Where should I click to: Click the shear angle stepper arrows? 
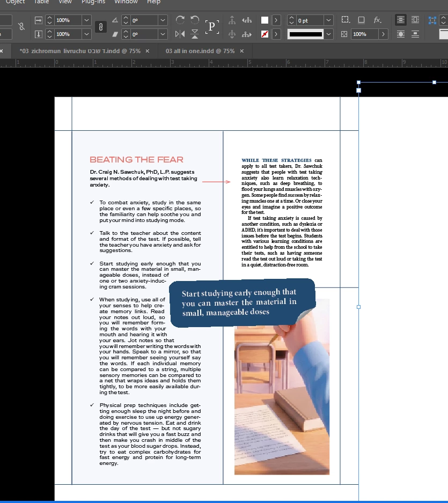pyautogui.click(x=126, y=34)
